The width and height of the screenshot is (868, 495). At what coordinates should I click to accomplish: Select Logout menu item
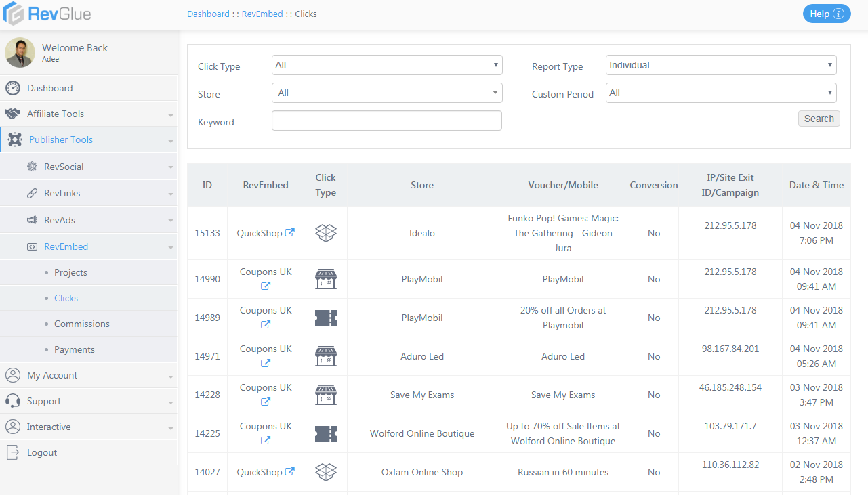tap(42, 452)
